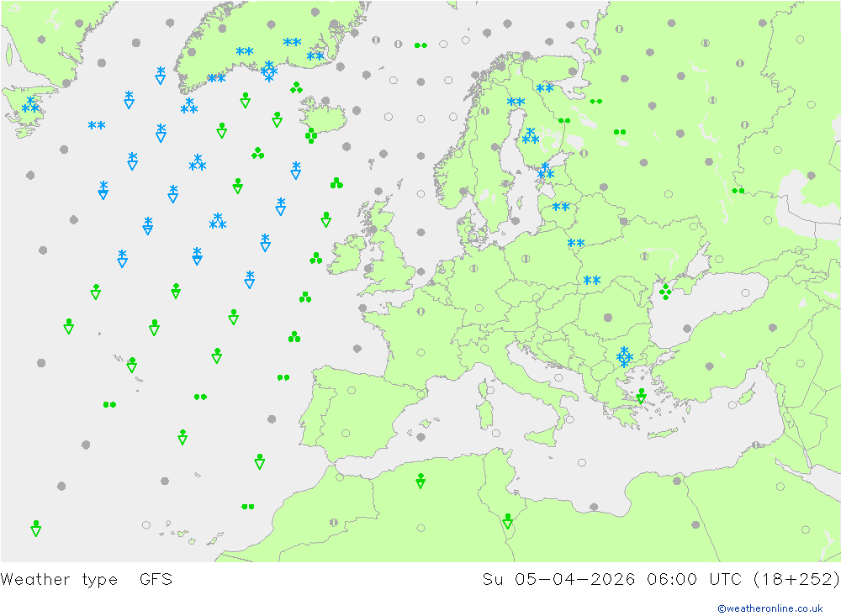The height and width of the screenshot is (616, 841).
Task: Select the light rain symbol near Kazakhstan border
Action: [x=738, y=190]
